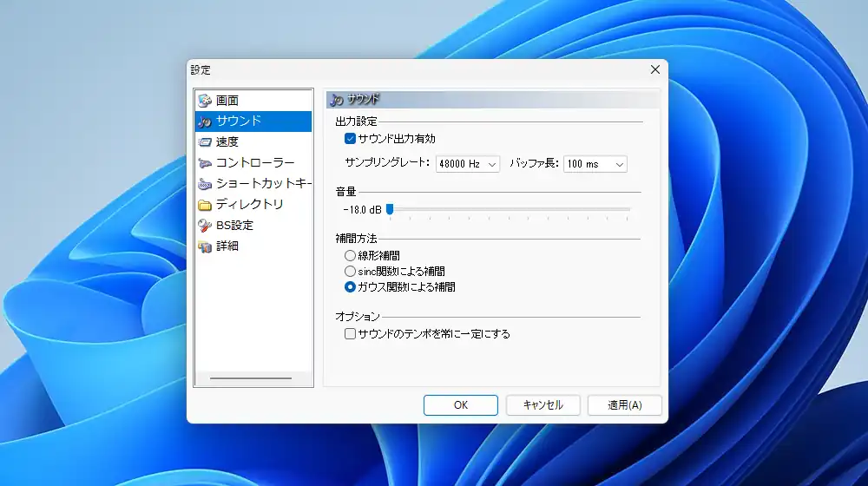This screenshot has height=486, width=868.
Task: Uncheck サウンド出力有効 checkbox
Action: pos(350,138)
